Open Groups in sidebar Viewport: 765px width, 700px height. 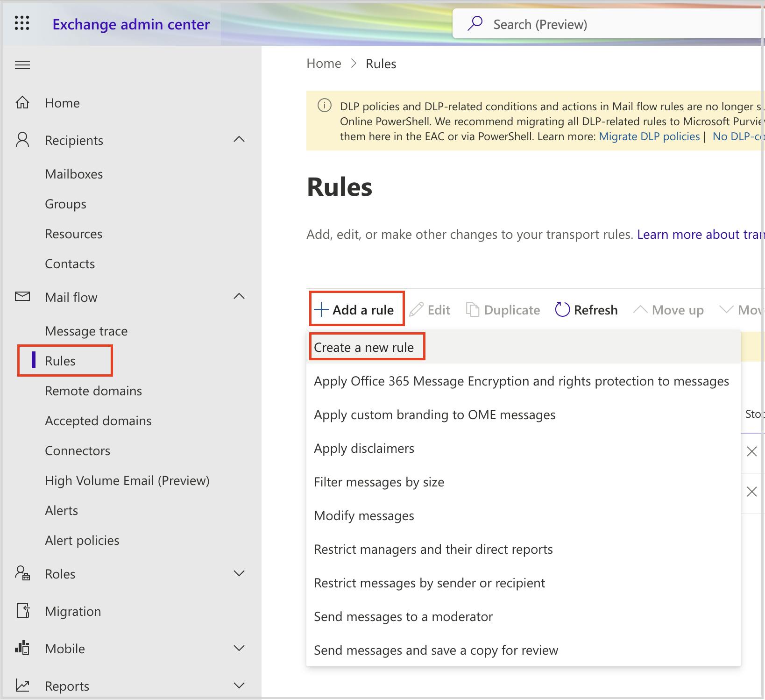pyautogui.click(x=65, y=204)
